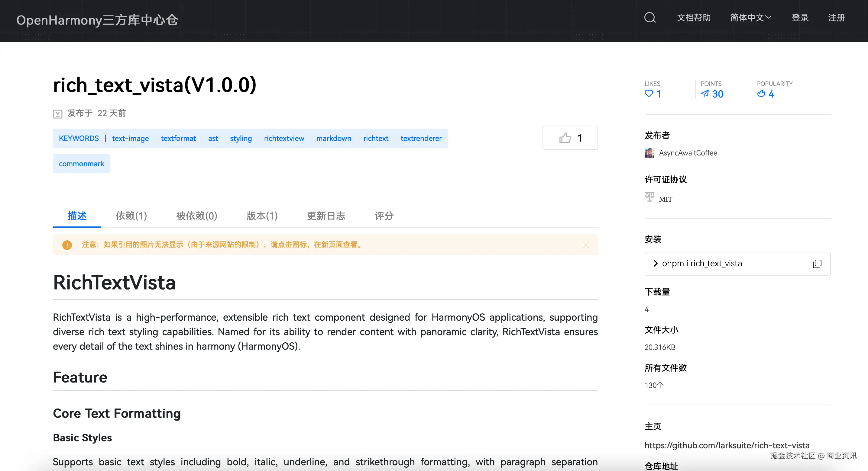868x471 pixels.
Task: Click 文档帮助 in the top menu
Action: [693, 18]
